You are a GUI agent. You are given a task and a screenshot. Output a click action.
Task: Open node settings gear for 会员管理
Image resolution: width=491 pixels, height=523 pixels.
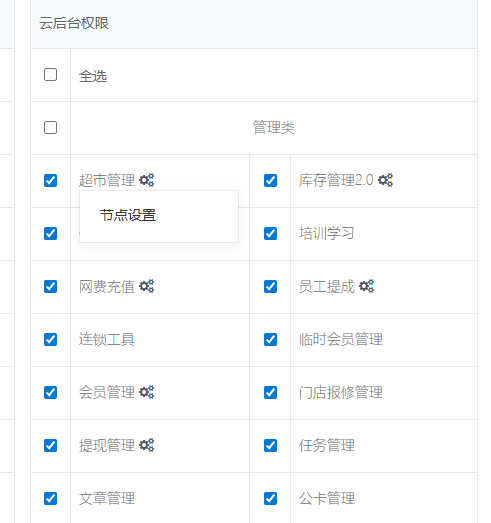click(x=146, y=392)
